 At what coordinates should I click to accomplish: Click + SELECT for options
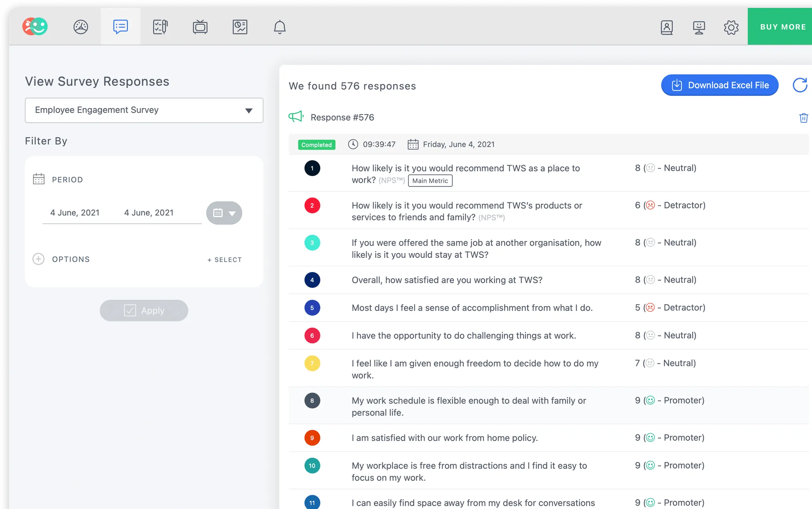tap(224, 260)
